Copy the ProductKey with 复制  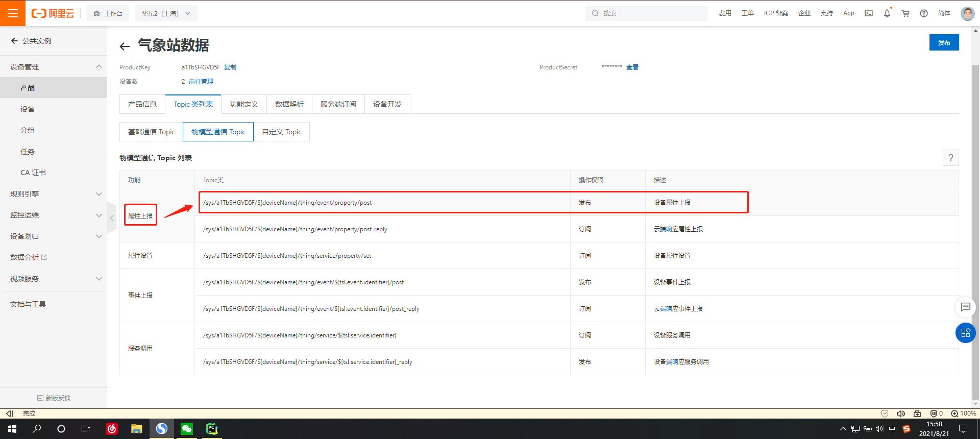coord(230,67)
